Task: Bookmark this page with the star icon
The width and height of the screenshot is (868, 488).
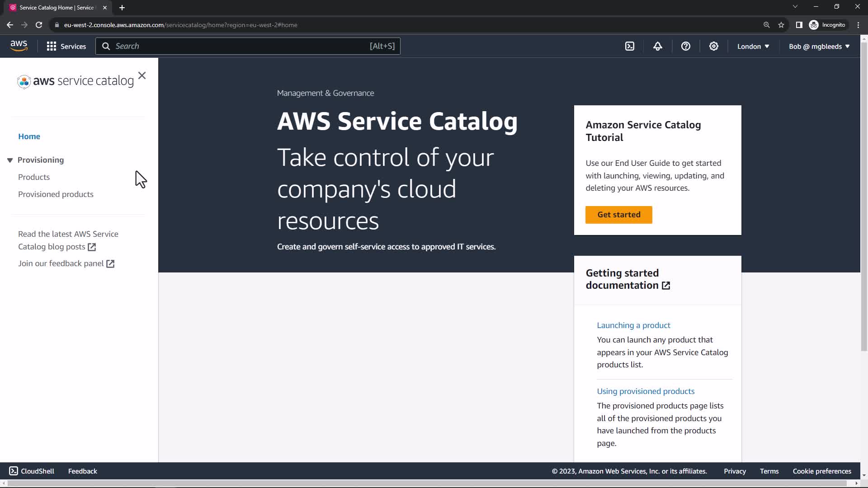Action: tap(781, 25)
